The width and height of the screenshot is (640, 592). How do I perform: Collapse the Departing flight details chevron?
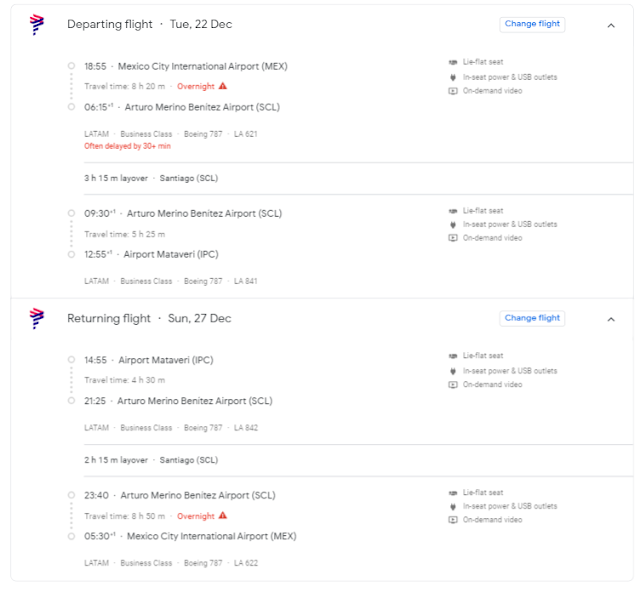coord(611,25)
